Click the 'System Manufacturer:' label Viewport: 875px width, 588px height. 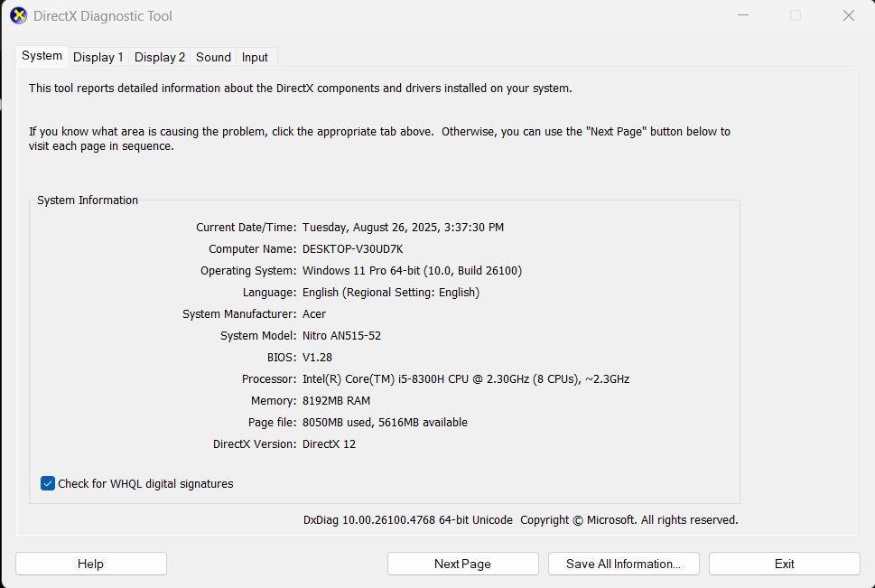239,313
